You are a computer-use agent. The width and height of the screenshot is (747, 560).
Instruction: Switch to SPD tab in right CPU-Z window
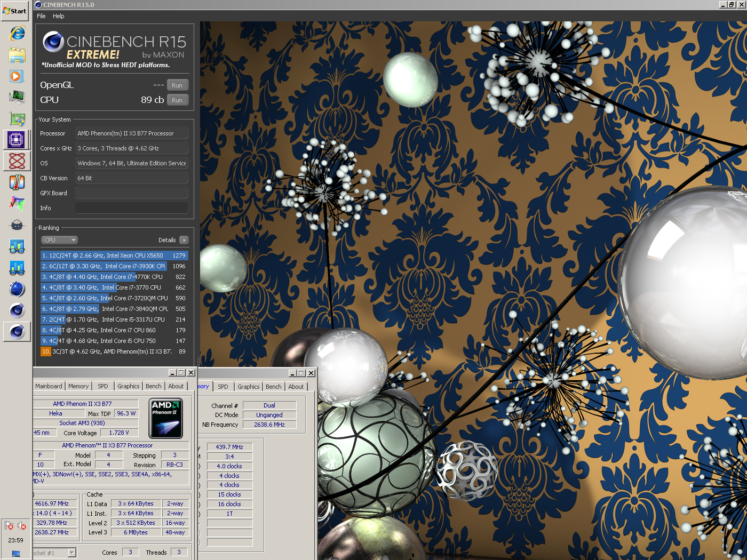pos(223,387)
